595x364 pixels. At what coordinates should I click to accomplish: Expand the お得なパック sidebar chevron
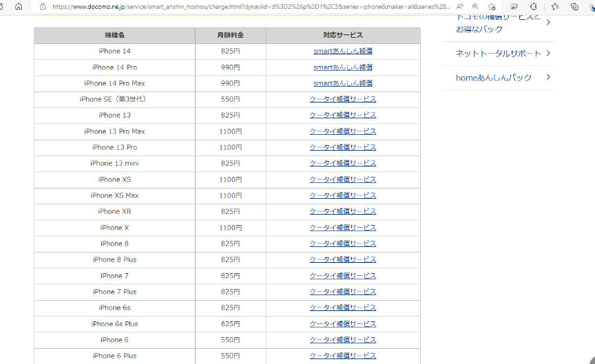[x=548, y=23]
